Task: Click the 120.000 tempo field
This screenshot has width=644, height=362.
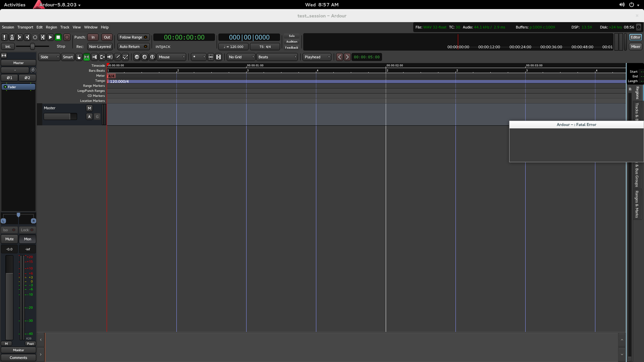Action: (x=233, y=47)
